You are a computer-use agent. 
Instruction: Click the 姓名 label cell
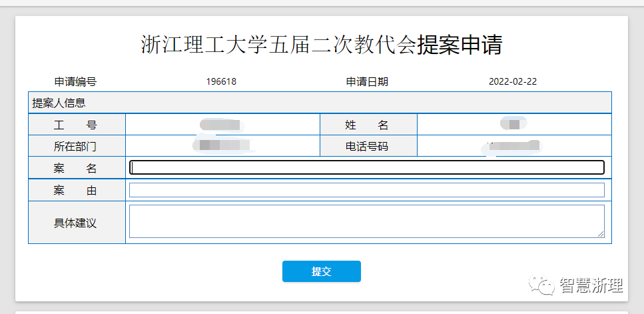point(367,125)
